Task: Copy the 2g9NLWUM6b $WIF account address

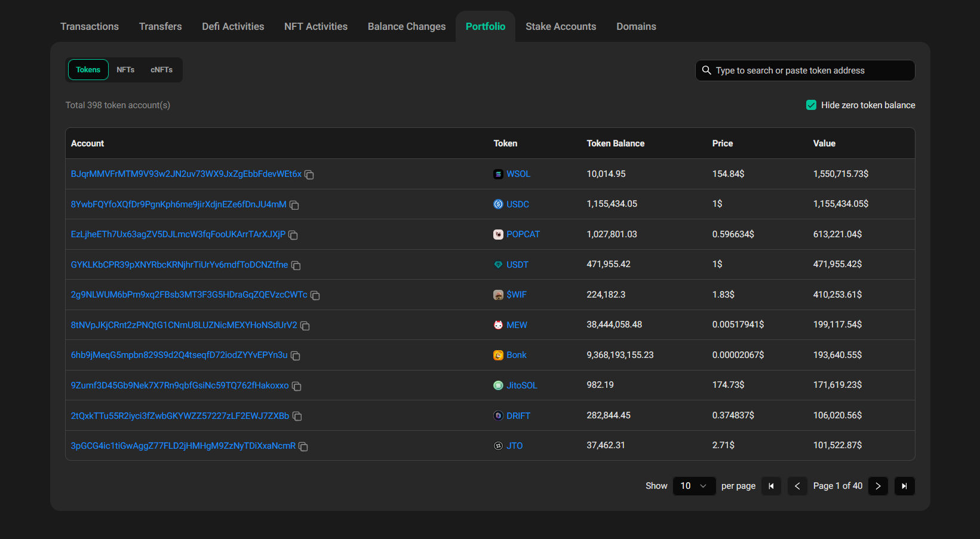Action: (x=315, y=295)
